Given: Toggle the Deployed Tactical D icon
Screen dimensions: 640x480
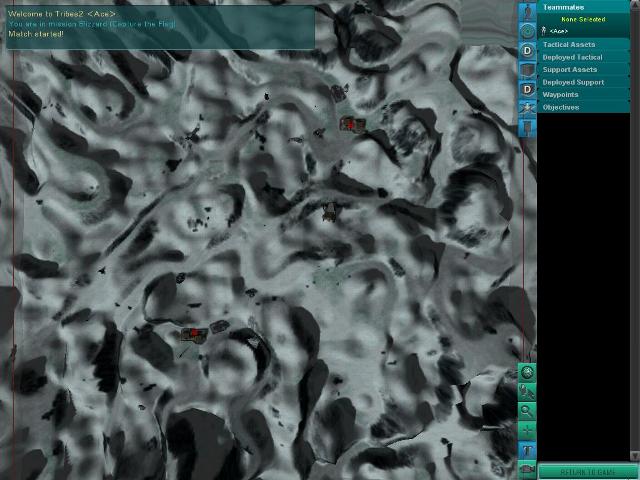Looking at the screenshot, I should (527, 51).
